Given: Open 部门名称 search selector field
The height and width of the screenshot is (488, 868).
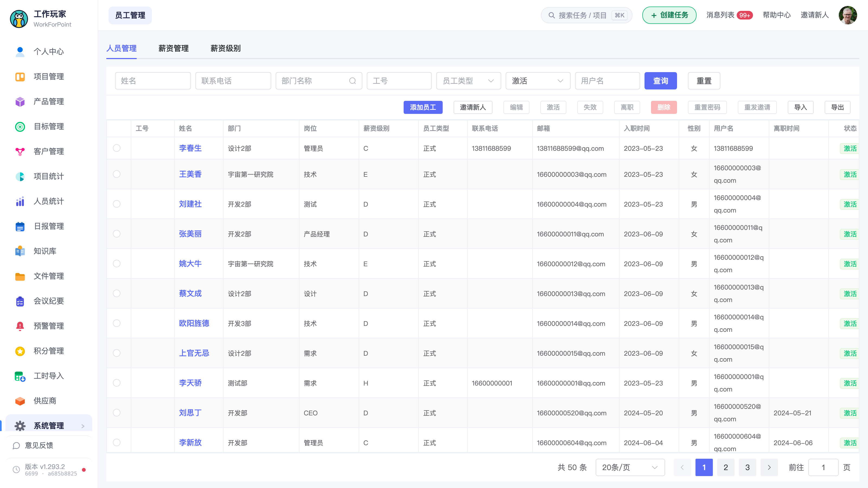Looking at the screenshot, I should coord(319,81).
